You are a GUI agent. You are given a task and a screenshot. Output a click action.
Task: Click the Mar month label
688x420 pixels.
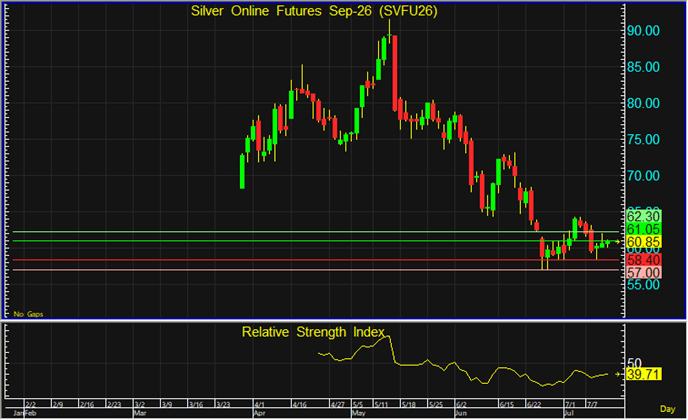pyautogui.click(x=140, y=413)
